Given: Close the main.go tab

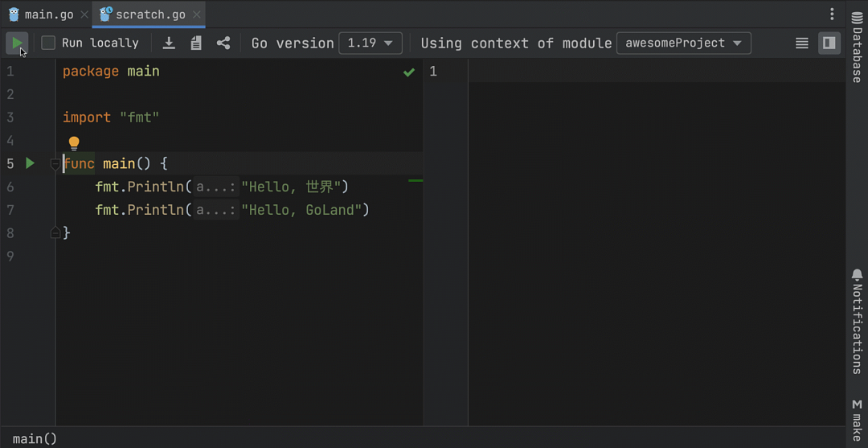Looking at the screenshot, I should [84, 14].
